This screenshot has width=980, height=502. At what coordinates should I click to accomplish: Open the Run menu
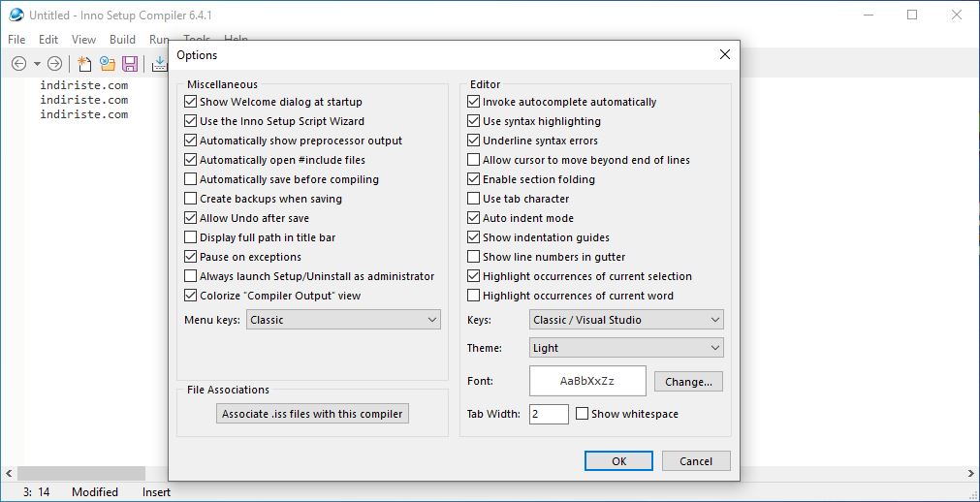[x=159, y=40]
